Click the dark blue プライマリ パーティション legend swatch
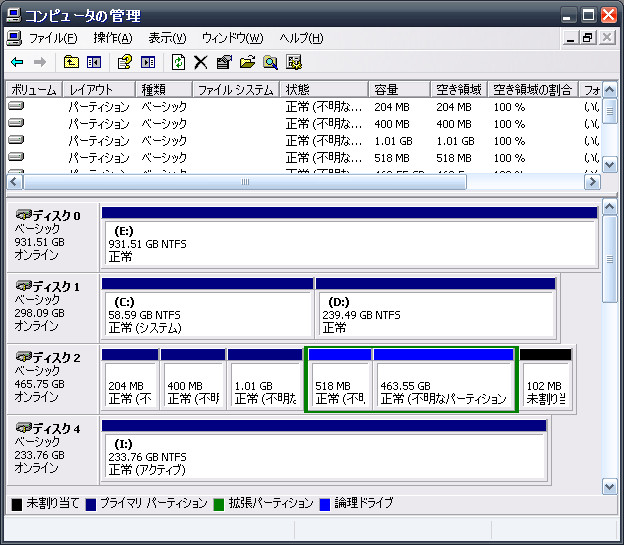Screen dimensions: 624x545 click(x=91, y=504)
